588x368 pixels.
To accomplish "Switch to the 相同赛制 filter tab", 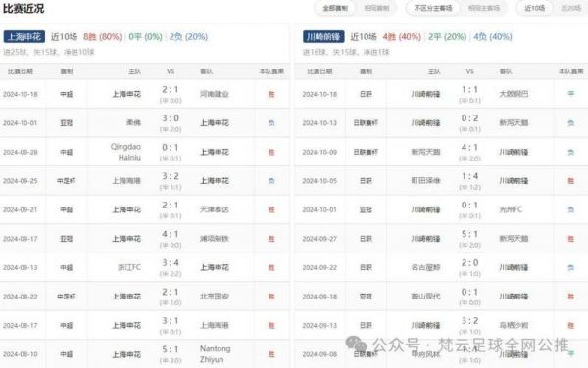I will point(376,8).
